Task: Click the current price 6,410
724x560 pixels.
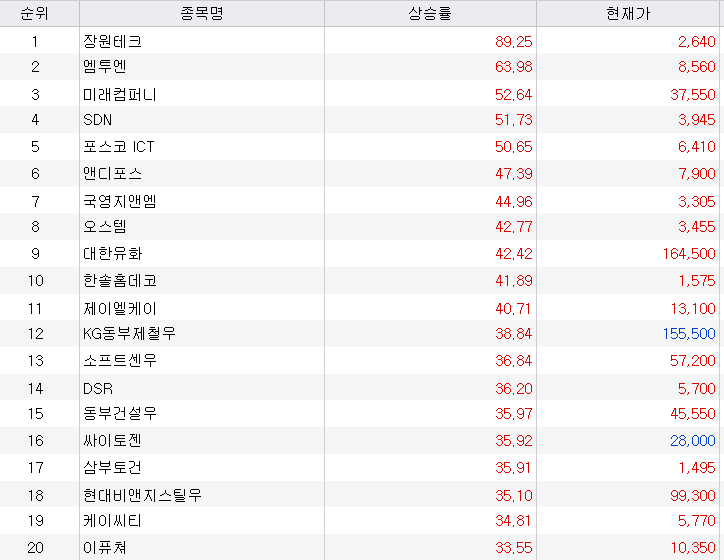Action: (x=696, y=147)
